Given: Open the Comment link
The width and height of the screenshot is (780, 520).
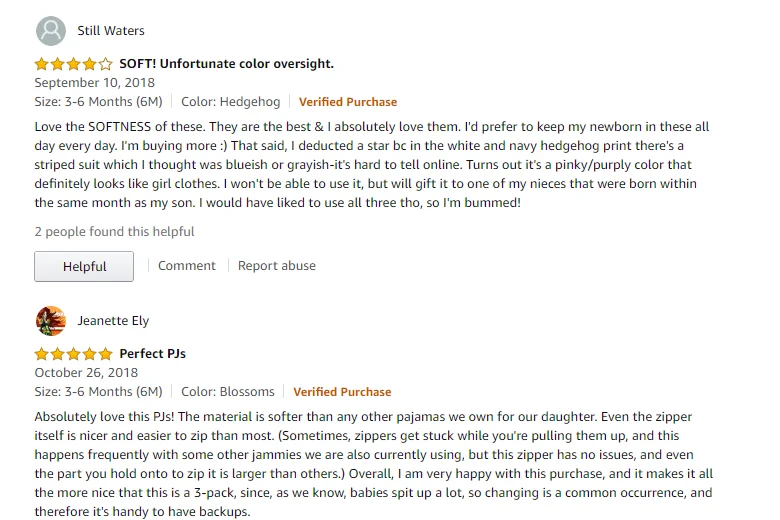Looking at the screenshot, I should 186,266.
